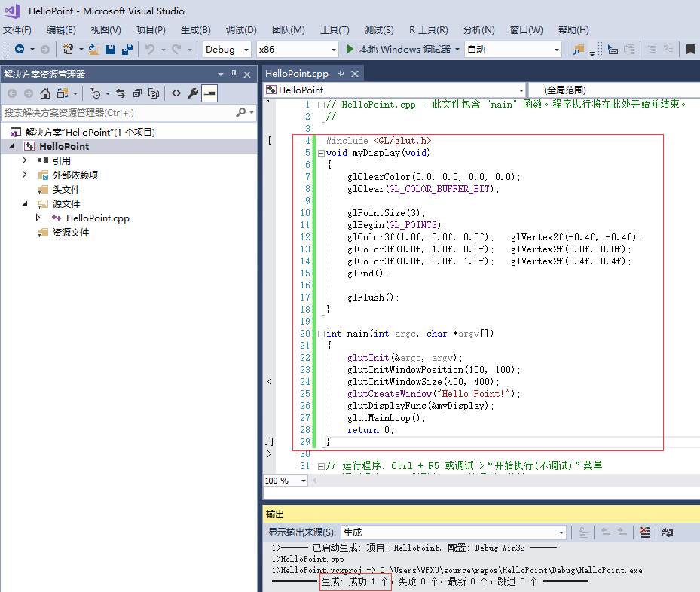Click the Save All icon
Viewport: 700px width, 592px height.
pos(127,50)
